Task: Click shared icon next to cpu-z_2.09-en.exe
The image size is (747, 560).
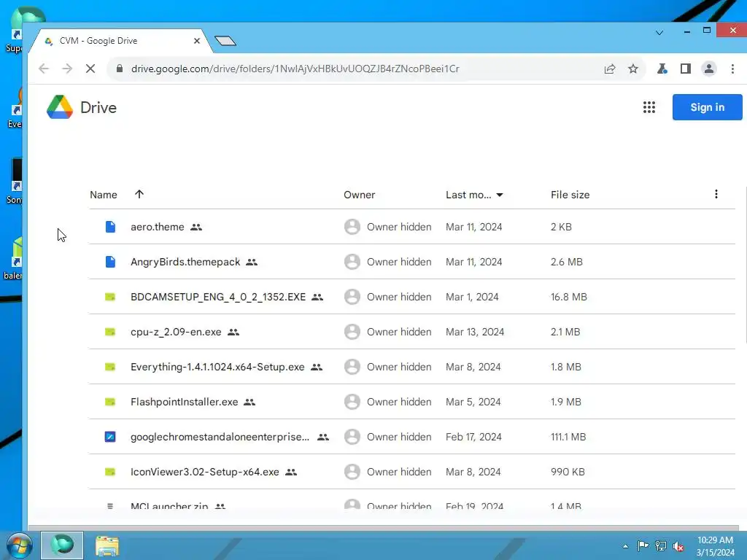Action: coord(233,332)
